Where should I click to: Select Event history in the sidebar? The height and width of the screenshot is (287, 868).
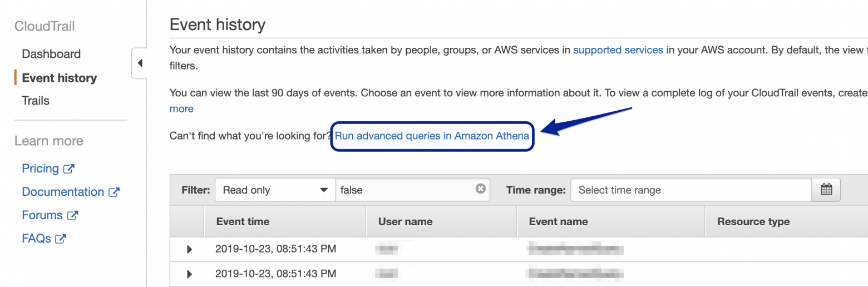pos(59,78)
